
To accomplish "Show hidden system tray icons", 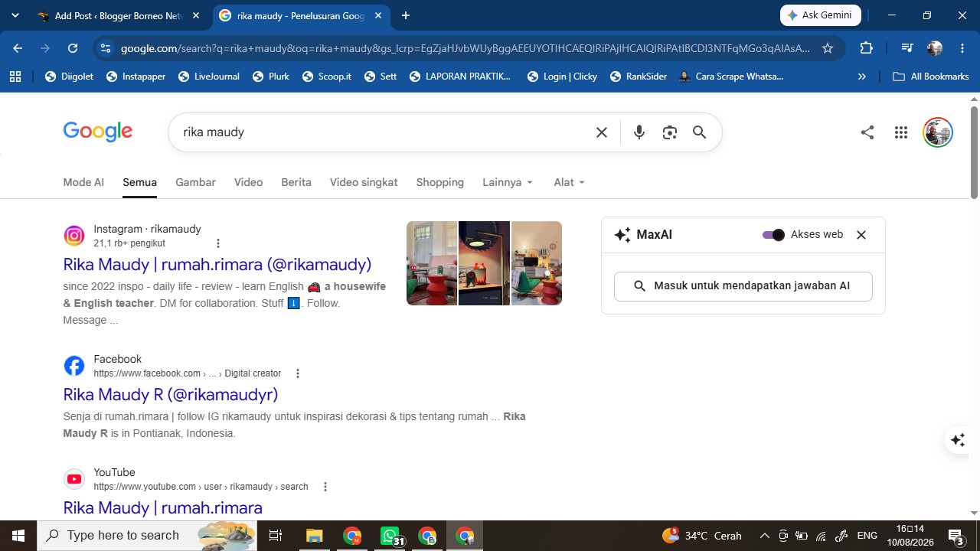I will pyautogui.click(x=764, y=536).
